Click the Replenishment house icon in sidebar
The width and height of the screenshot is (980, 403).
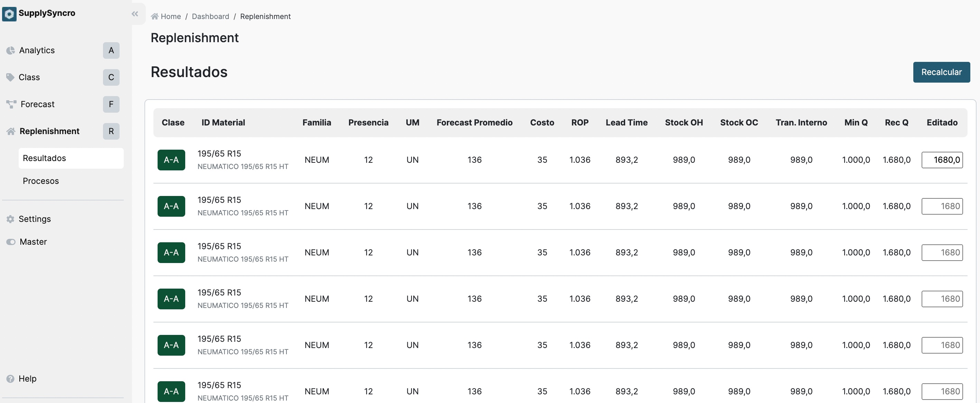(11, 131)
